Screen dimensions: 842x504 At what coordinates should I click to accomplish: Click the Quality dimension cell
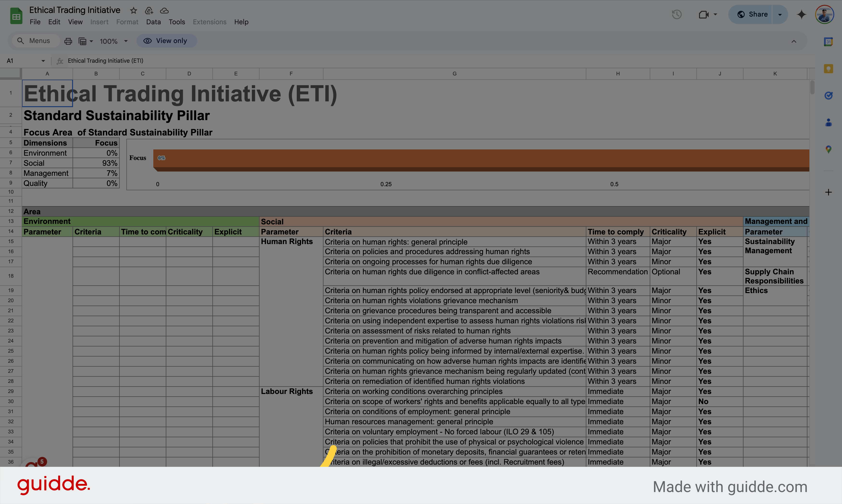tap(47, 183)
